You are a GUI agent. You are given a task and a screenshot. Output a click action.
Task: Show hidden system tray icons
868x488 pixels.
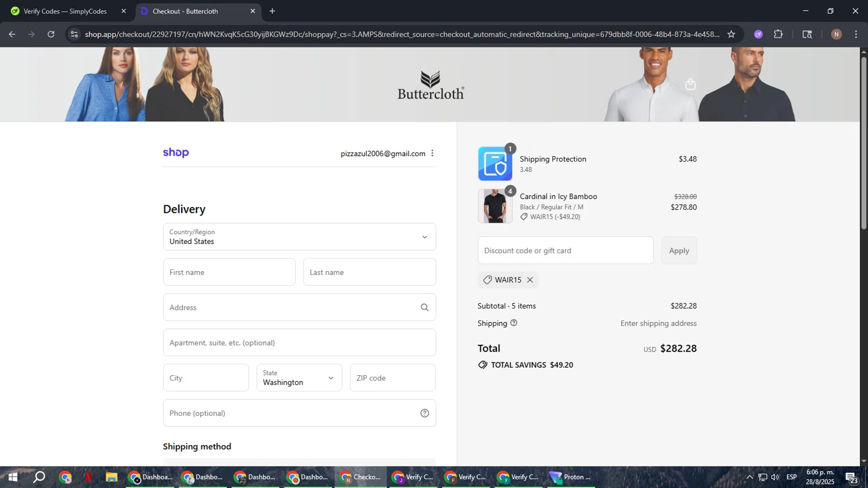749,478
